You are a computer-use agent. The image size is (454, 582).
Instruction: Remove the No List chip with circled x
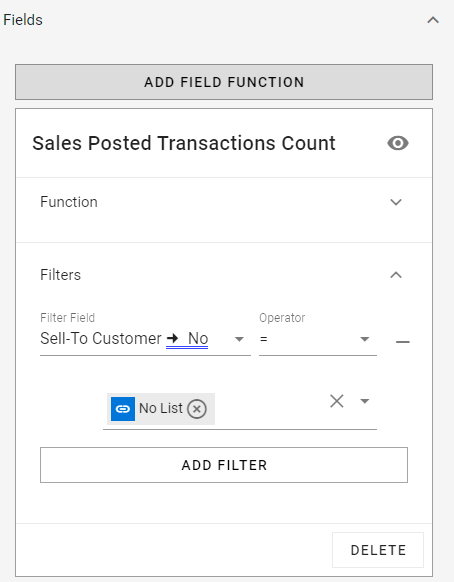197,409
